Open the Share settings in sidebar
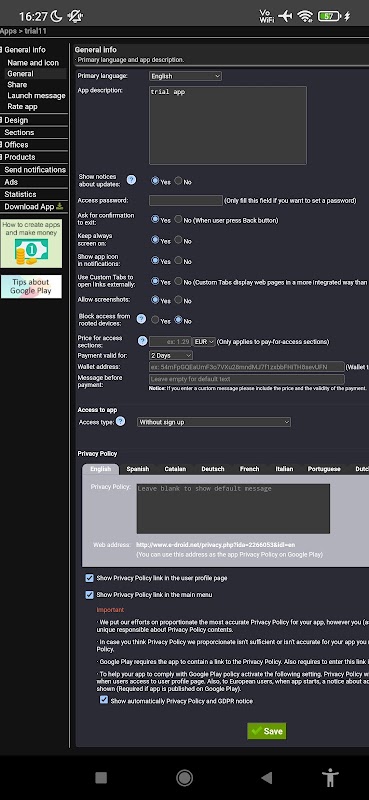Screen dimensions: 369x800 click(17, 85)
